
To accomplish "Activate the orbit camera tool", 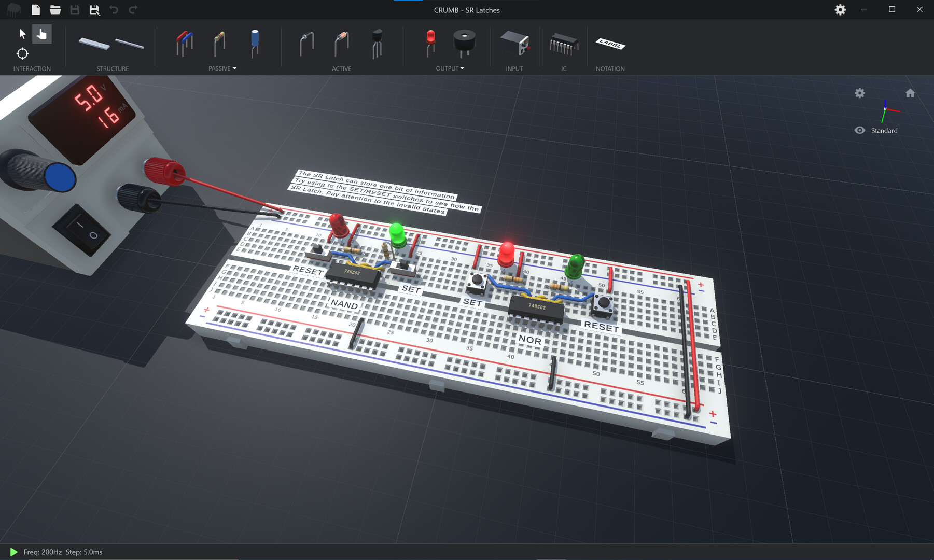I will 22,53.
